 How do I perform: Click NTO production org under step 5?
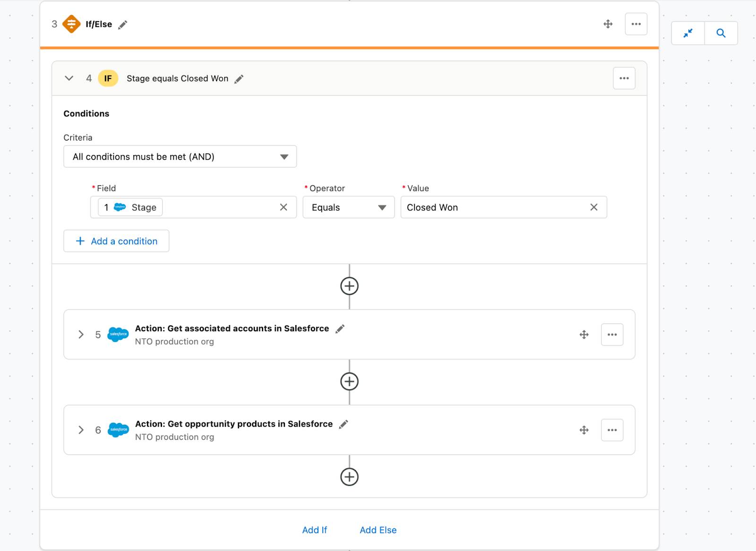(174, 342)
